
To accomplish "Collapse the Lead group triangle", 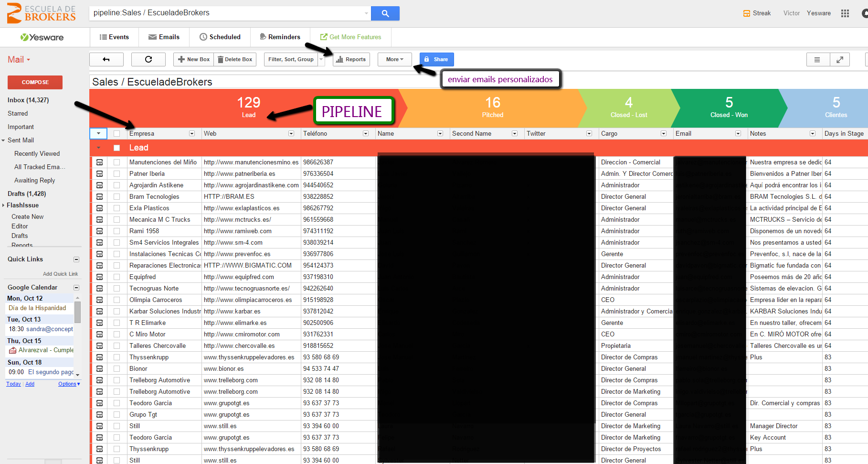I will point(99,148).
